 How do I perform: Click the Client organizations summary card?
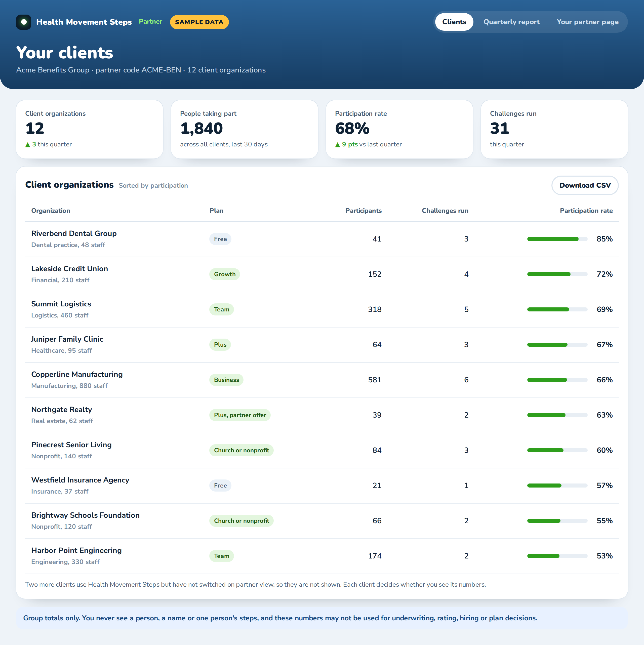click(90, 130)
